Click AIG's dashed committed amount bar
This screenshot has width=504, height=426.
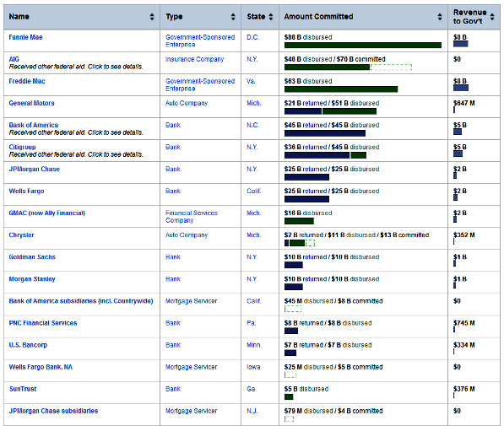tap(391, 67)
